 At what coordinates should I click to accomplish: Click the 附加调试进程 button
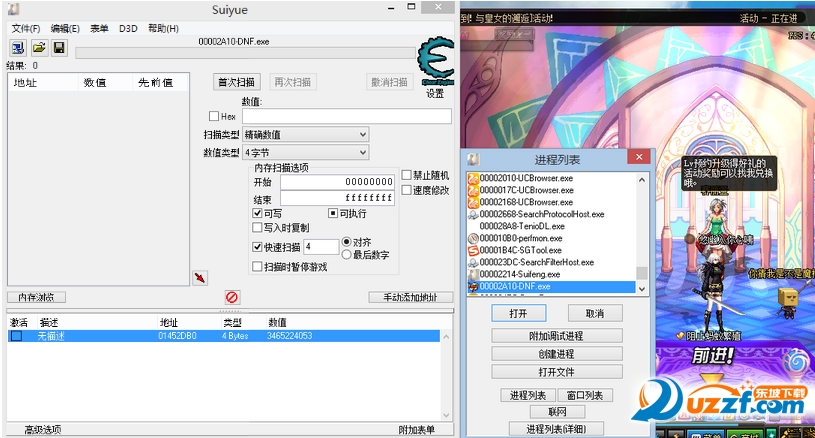click(557, 336)
